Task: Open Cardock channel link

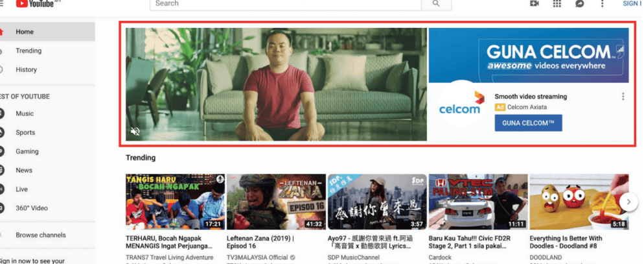Action: [440, 258]
